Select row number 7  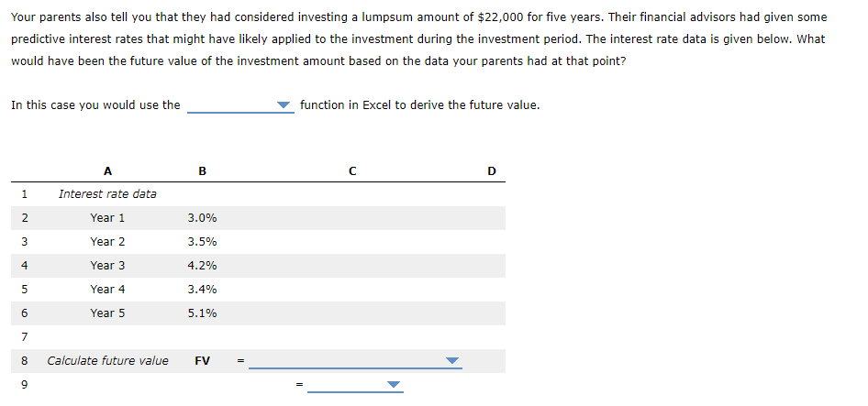[24, 337]
